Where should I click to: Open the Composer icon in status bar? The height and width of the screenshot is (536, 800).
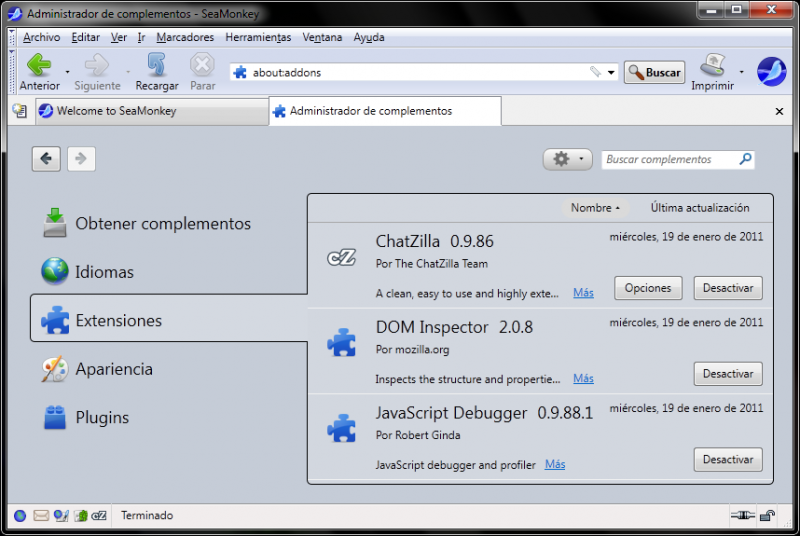61,516
